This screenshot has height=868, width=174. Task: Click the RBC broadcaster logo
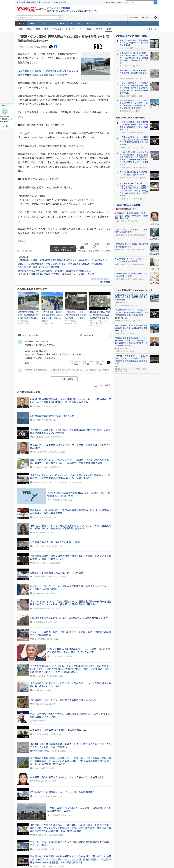(x=98, y=47)
